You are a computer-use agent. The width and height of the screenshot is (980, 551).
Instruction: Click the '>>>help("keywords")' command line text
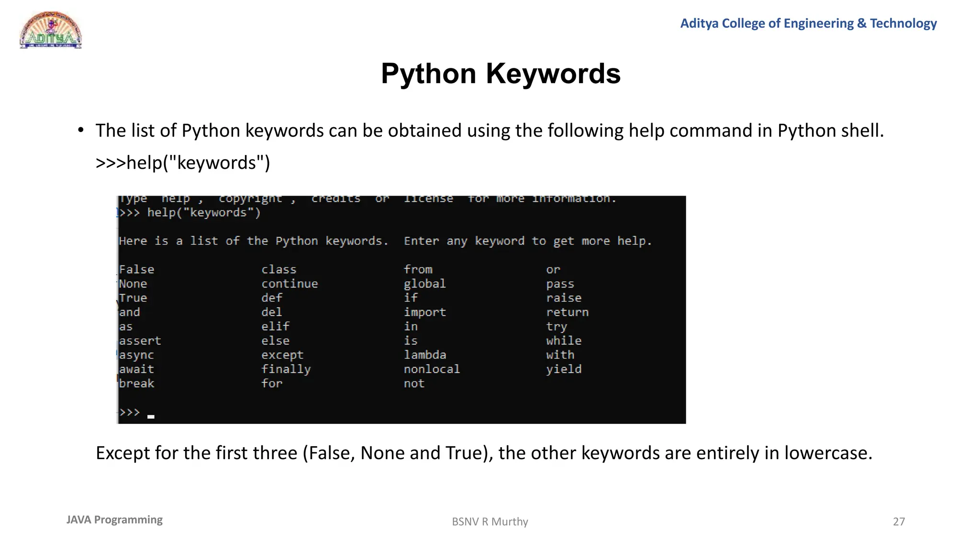point(183,163)
